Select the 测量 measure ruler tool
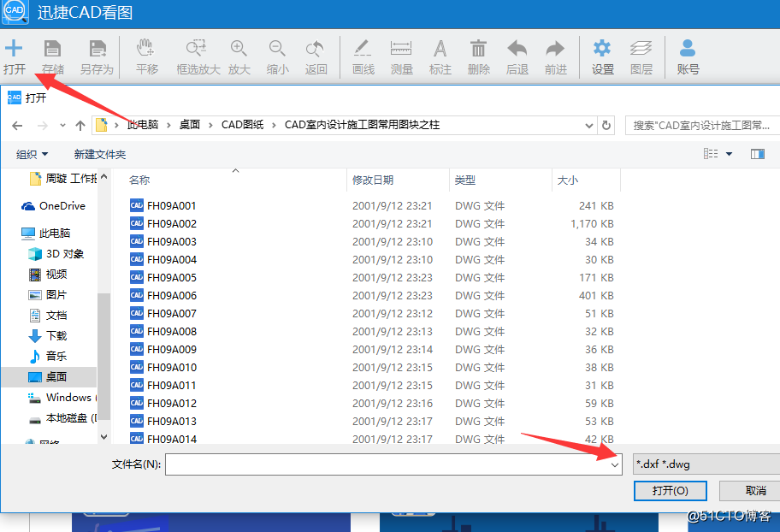Image resolution: width=780 pixels, height=532 pixels. click(x=401, y=48)
